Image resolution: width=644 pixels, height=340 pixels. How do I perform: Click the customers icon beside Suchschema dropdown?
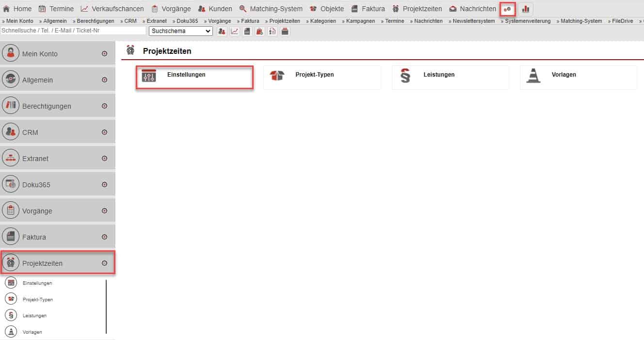222,31
